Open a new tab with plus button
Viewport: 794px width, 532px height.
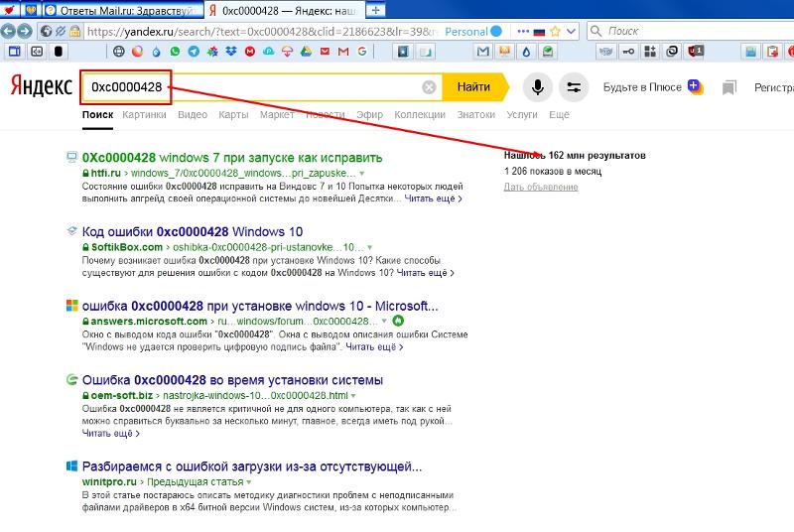(x=375, y=9)
